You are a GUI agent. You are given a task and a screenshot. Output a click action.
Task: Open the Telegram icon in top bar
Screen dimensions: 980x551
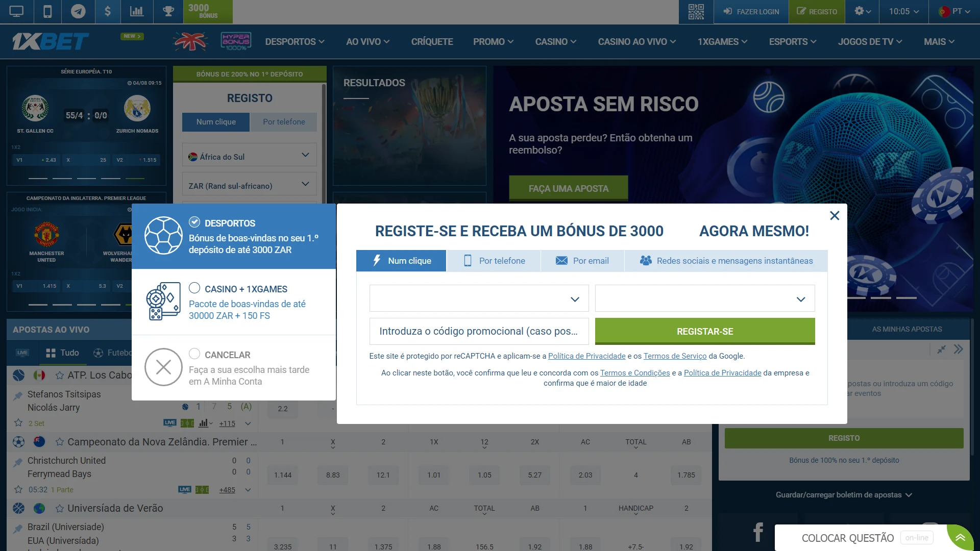[x=78, y=11]
